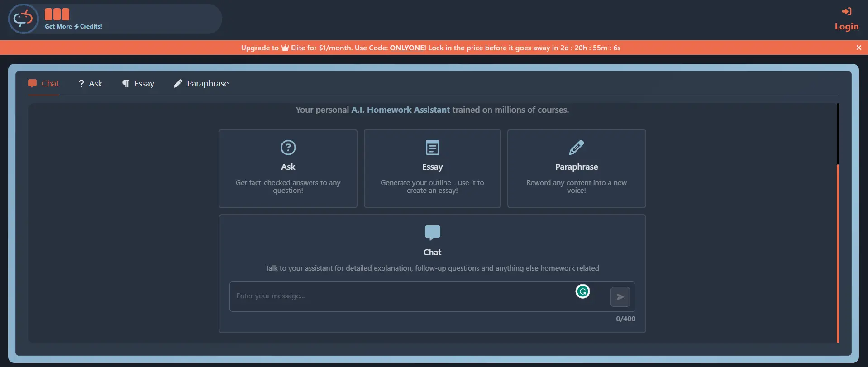The image size is (868, 367).
Task: Open the Ask card title
Action: click(x=288, y=167)
